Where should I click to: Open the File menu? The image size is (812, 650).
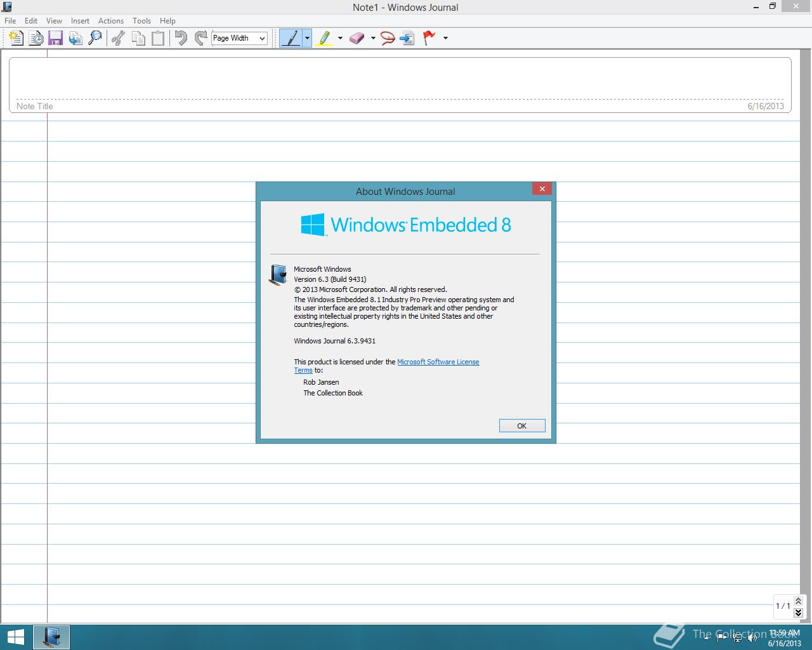point(10,21)
